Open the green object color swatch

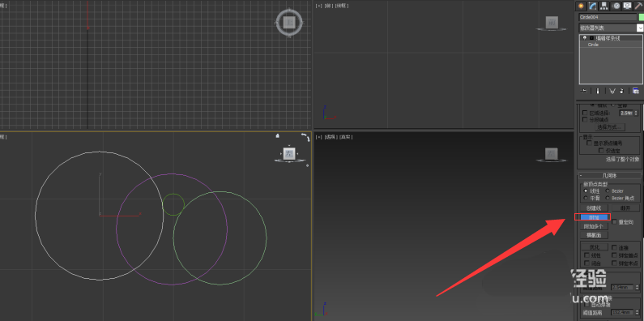click(x=641, y=17)
